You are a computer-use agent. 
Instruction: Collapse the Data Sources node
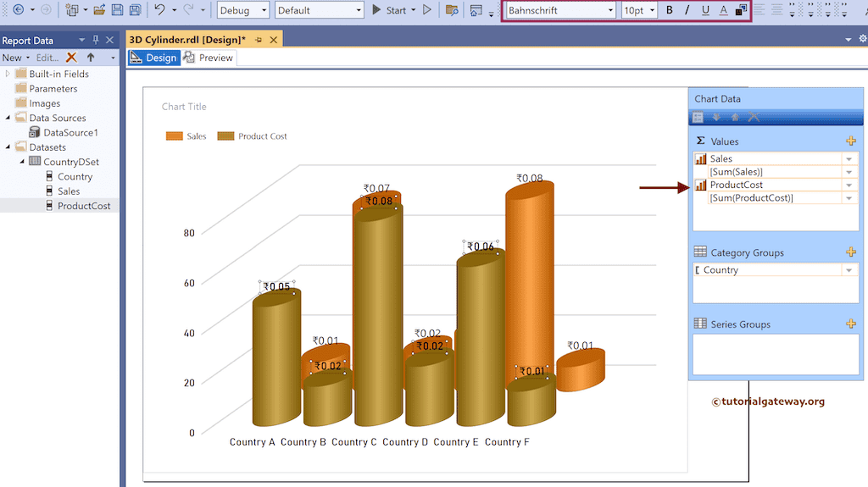tap(8, 118)
